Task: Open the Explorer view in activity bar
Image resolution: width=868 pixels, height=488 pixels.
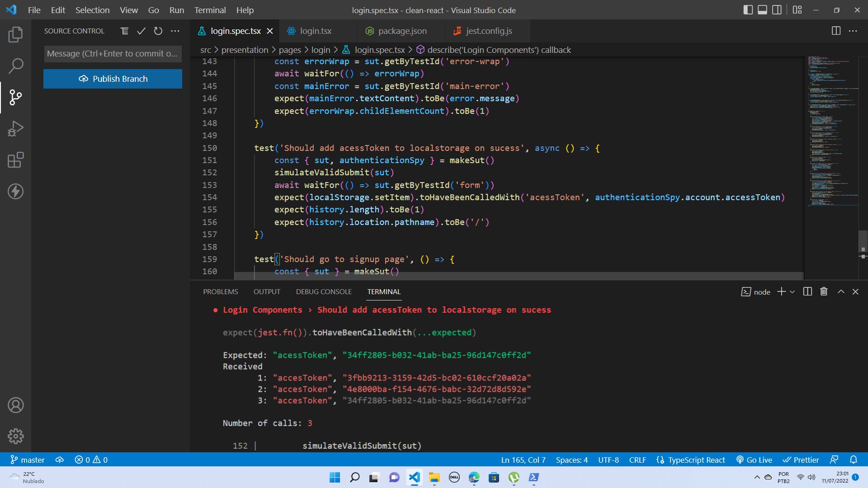Action: pos(15,34)
